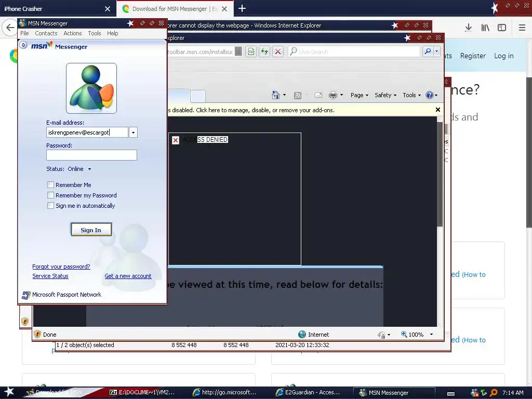Click the add-ons disabled information bar message
532x399 pixels.
[x=251, y=110]
